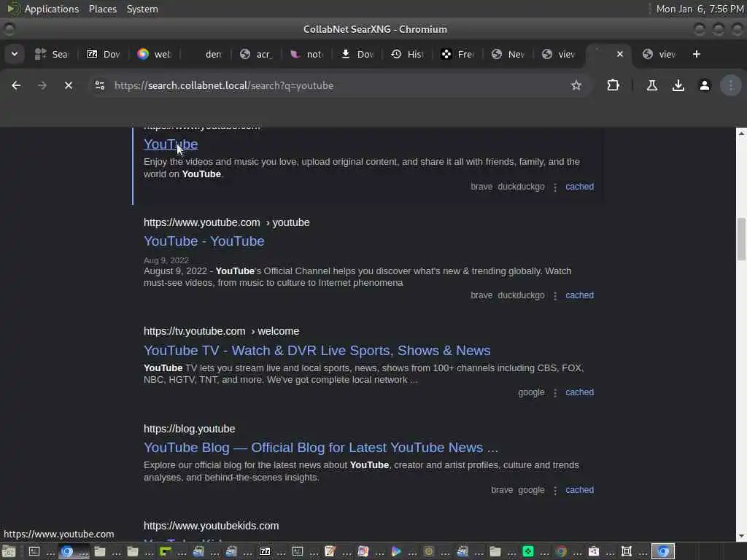Open the profile avatar menu

[x=705, y=85]
